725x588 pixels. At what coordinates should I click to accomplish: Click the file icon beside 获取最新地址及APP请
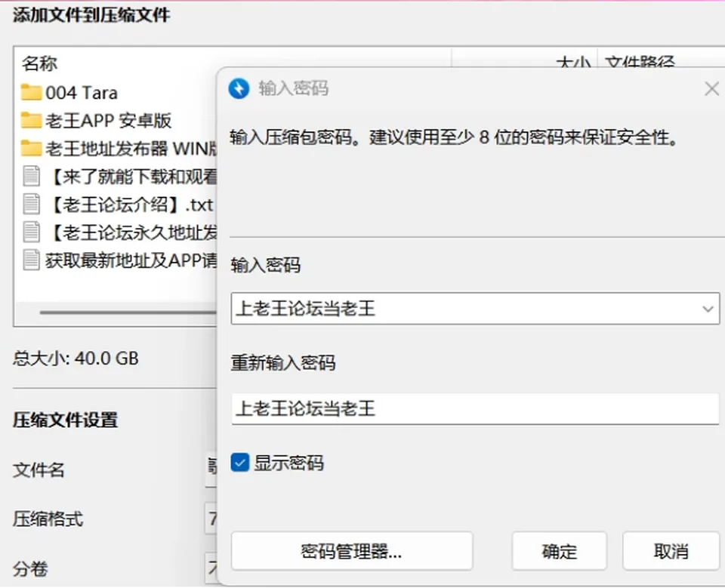32,260
